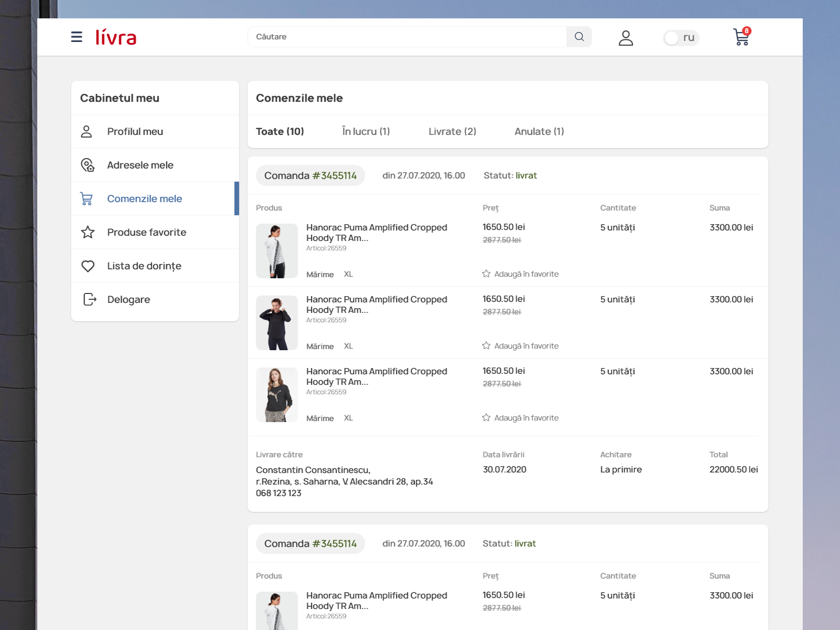Click the Profilul meu person icon
Viewport: 840px width, 630px height.
87,131
